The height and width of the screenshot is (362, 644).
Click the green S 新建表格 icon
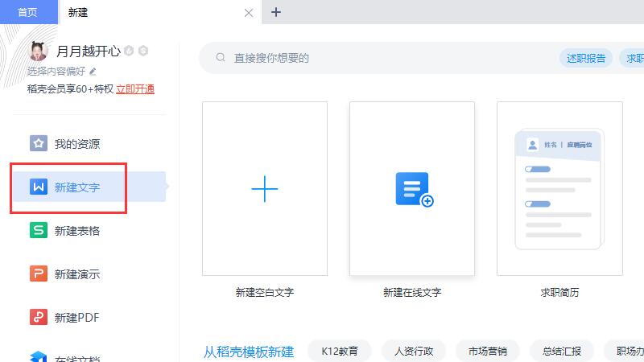click(x=38, y=231)
